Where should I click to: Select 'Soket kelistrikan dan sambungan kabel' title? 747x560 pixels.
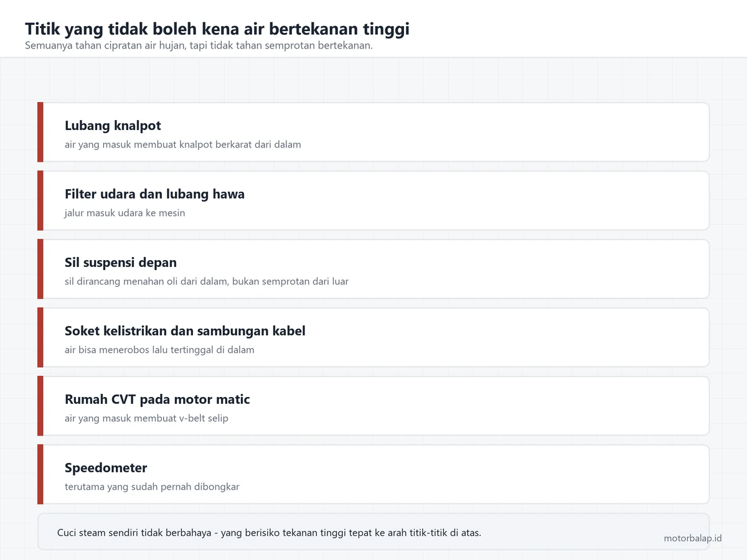[x=185, y=331]
